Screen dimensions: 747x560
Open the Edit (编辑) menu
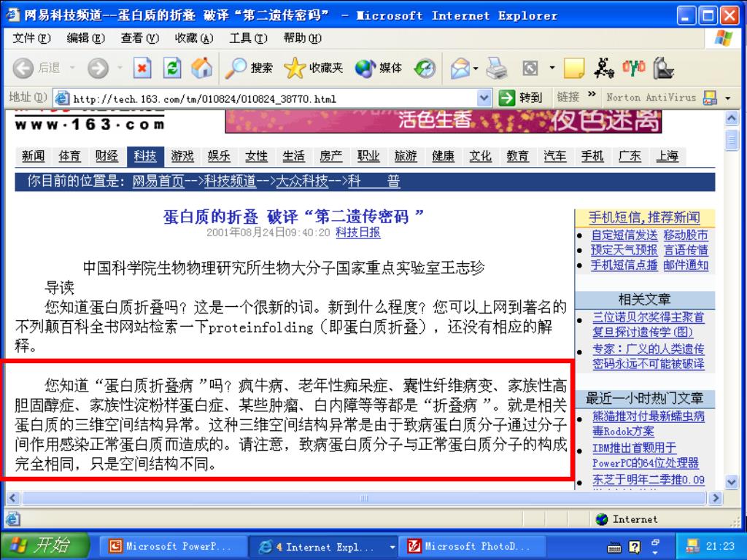coord(85,38)
